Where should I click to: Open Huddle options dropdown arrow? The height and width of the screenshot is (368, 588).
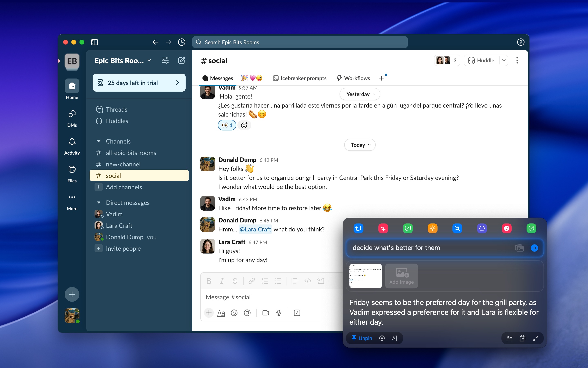(503, 60)
